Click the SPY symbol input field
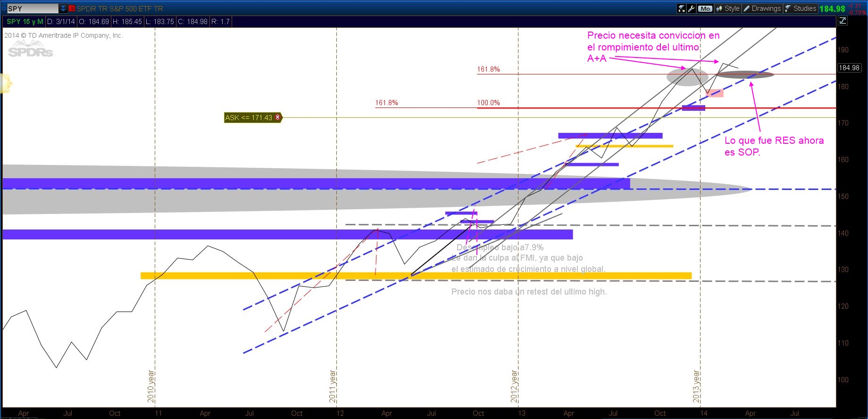The image size is (868, 419). coord(32,8)
